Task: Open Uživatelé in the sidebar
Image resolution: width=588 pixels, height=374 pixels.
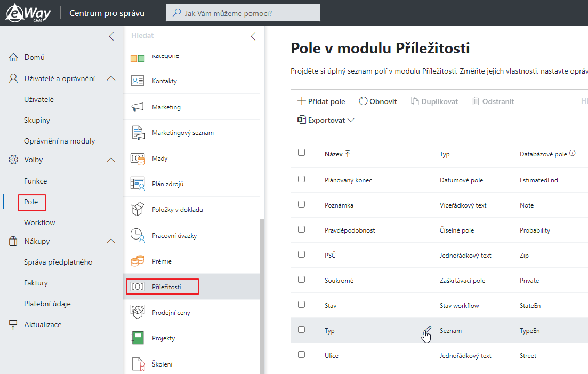Action: (39, 99)
